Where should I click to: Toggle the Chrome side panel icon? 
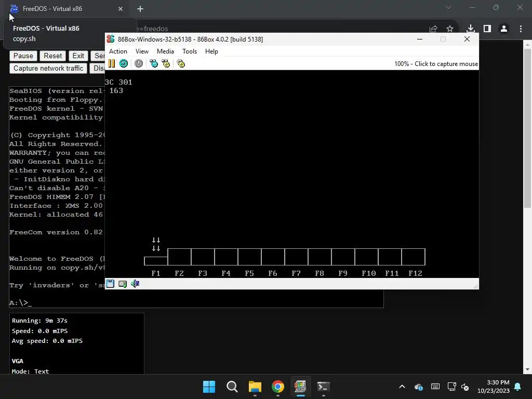coord(487,29)
